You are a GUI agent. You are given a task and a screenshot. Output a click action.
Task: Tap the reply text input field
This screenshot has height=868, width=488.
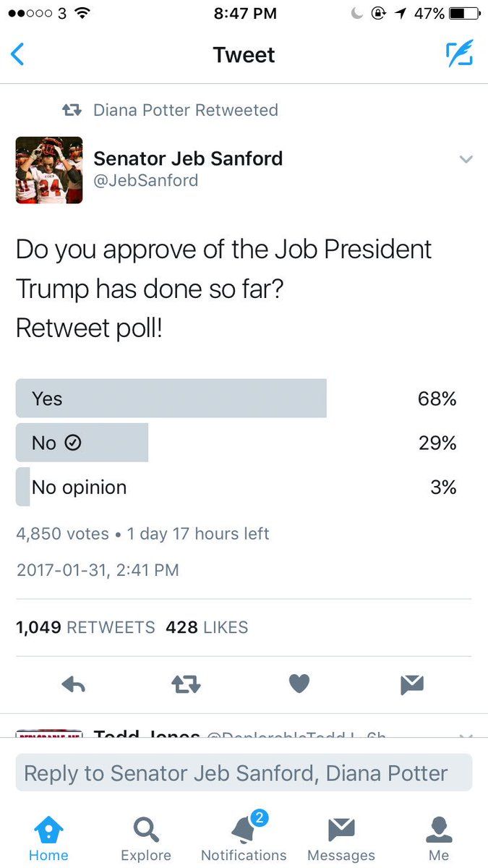[244, 773]
